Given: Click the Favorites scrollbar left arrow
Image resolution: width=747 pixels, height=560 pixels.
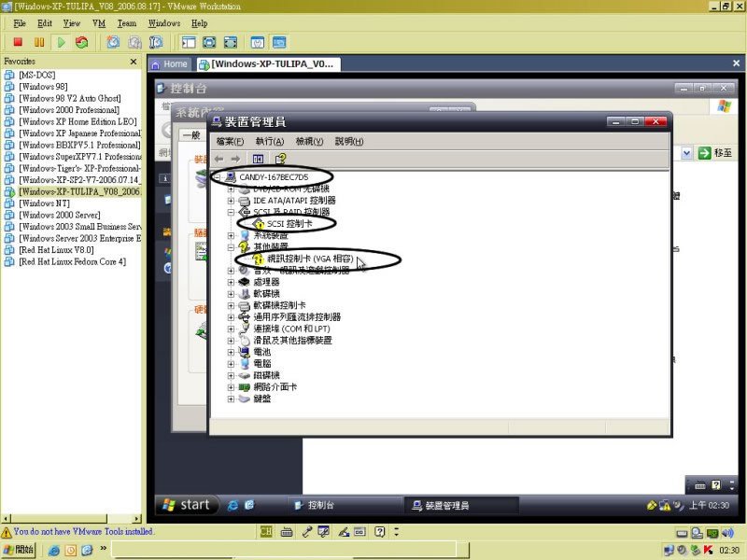Looking at the screenshot, I should pos(7,519).
